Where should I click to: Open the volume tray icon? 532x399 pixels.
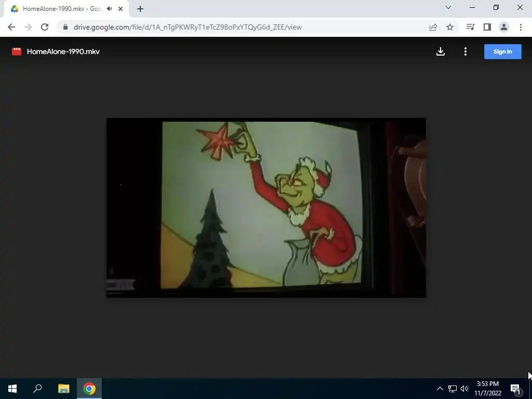point(464,389)
